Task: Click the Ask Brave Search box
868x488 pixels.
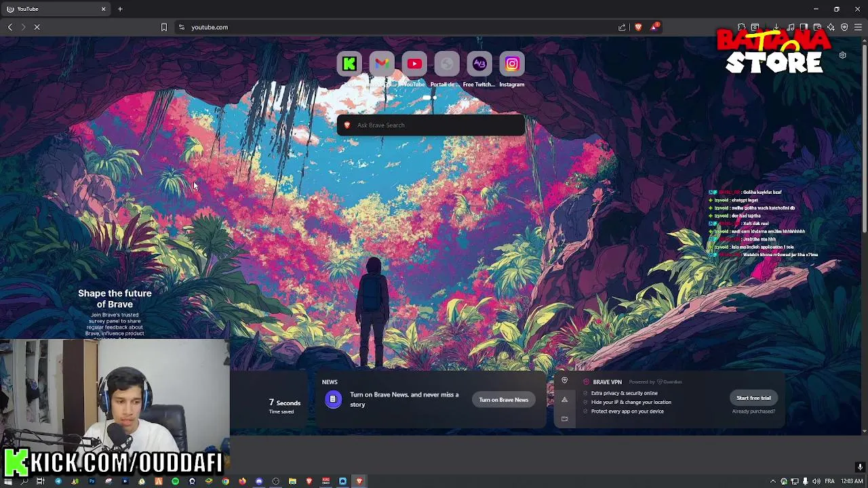Action: [x=431, y=125]
